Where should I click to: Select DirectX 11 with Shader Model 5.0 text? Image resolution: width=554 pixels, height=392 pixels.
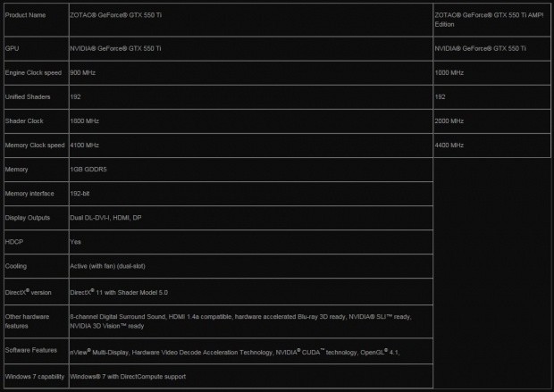coord(119,292)
